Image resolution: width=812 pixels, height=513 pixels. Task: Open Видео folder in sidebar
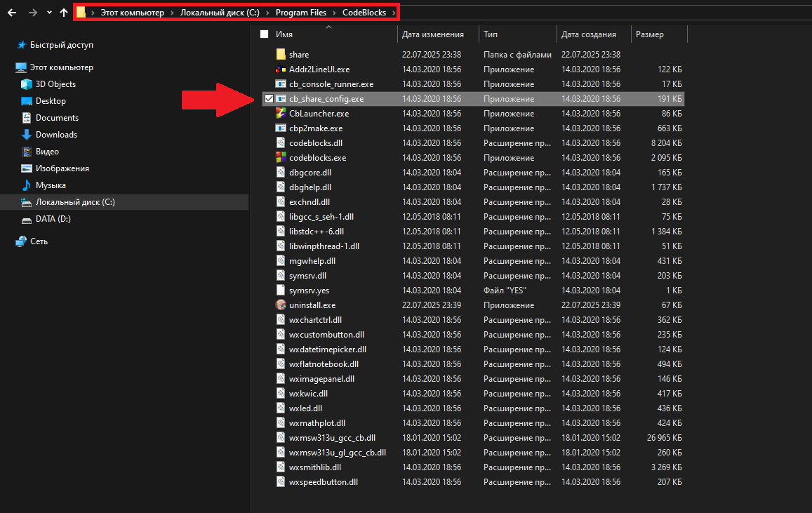pos(47,151)
